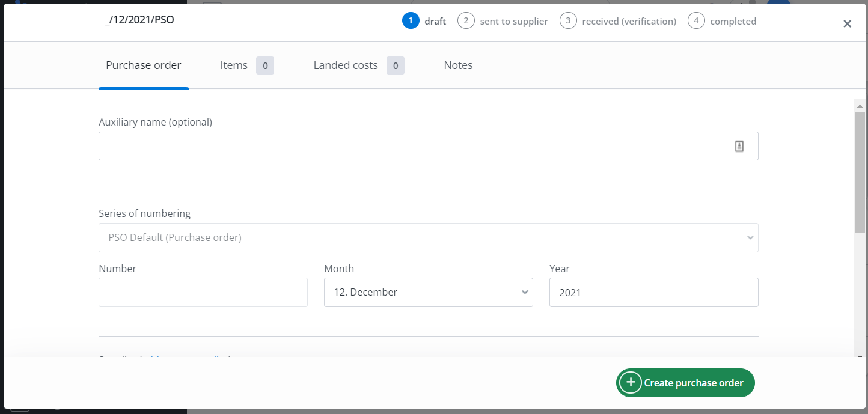Open the Items tab
Viewport: 868px width, 414px height.
point(247,65)
